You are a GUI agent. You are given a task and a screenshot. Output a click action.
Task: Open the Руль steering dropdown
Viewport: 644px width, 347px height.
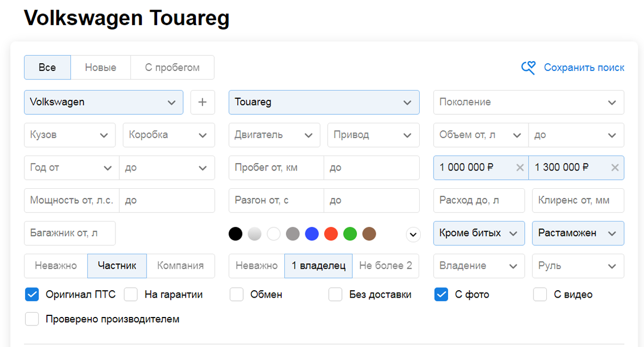[578, 265]
